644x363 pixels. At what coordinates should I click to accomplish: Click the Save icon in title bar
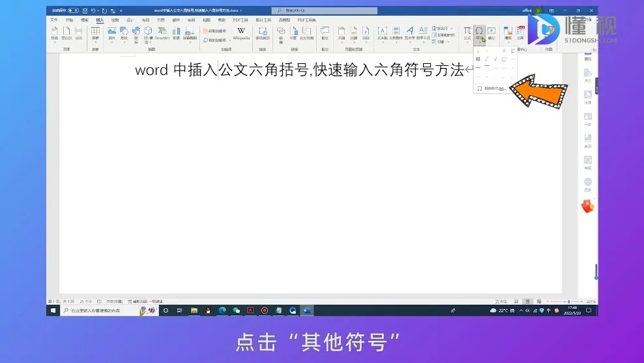85,11
